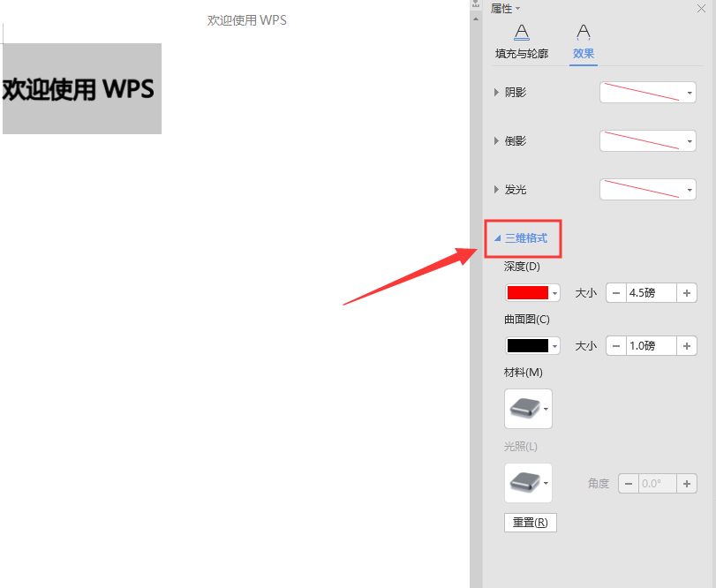This screenshot has width=716, height=588.
Task: Click the 重置(R) reset button
Action: 530,523
